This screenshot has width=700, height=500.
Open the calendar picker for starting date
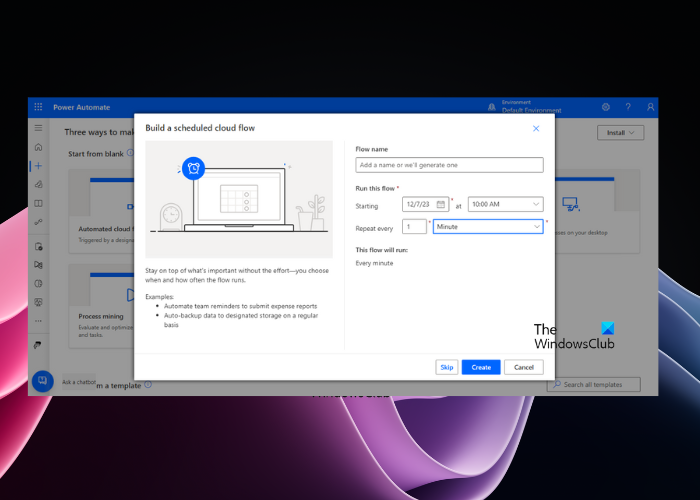tap(441, 204)
